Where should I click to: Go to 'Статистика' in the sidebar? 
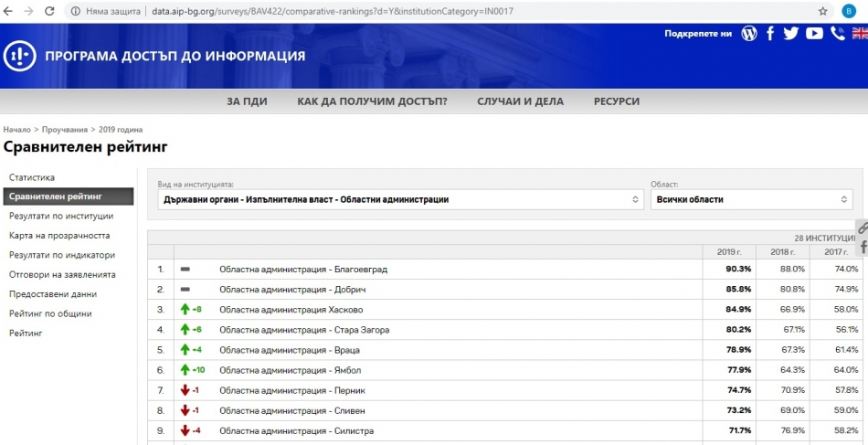coord(32,177)
